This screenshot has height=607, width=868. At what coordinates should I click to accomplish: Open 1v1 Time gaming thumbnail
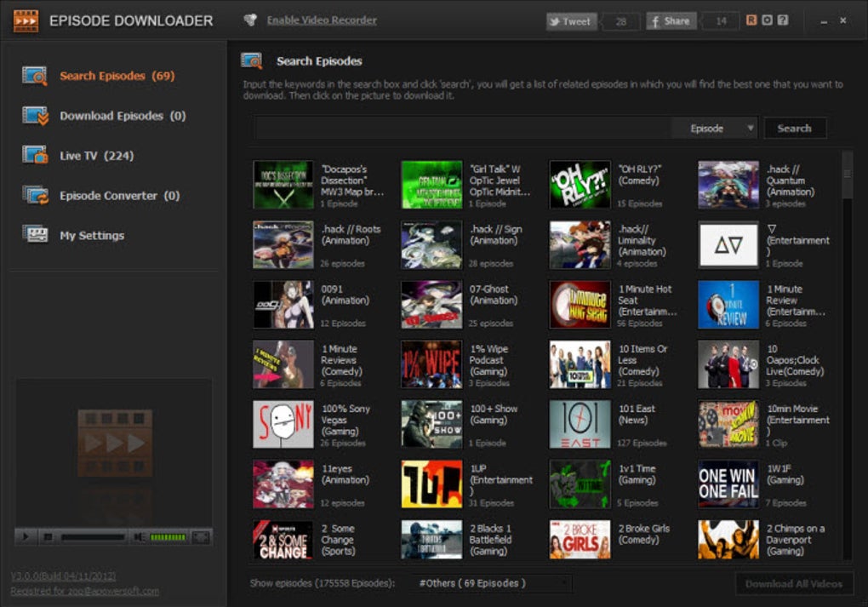click(580, 484)
